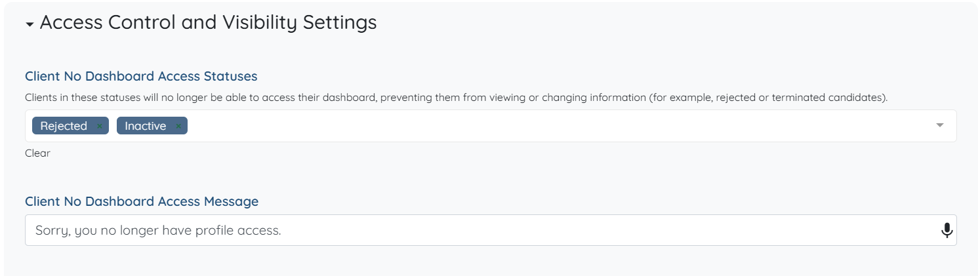Open the access statuses dropdown arrow
980x276 pixels.
click(939, 125)
